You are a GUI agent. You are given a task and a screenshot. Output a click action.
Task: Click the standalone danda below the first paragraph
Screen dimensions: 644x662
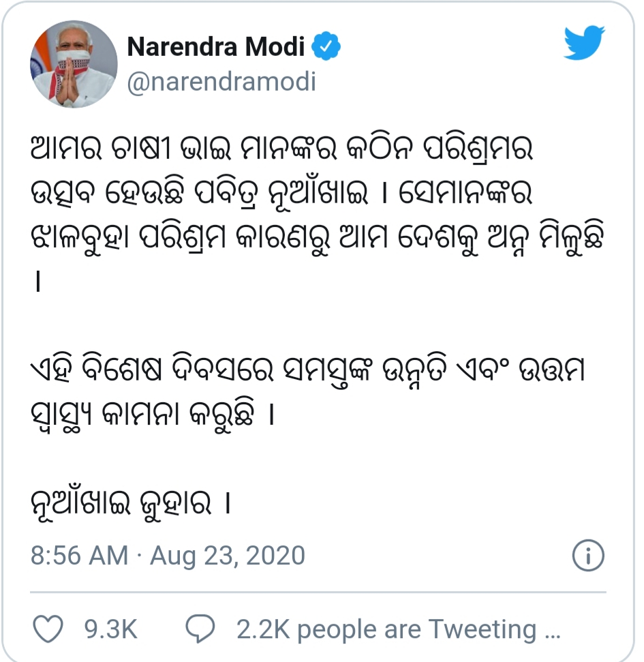[37, 282]
